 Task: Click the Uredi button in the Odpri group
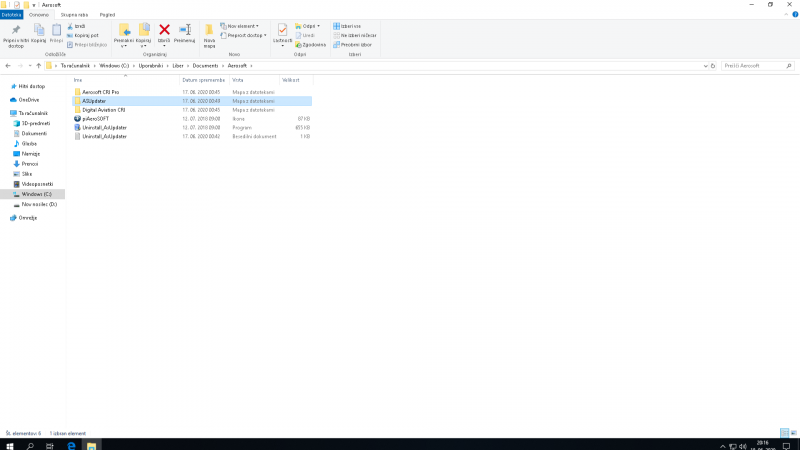[305, 35]
